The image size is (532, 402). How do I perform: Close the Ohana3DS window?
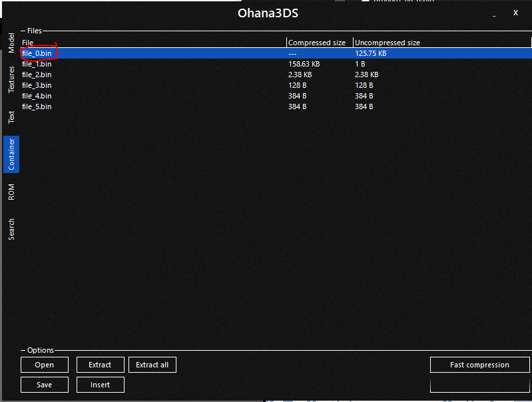515,13
